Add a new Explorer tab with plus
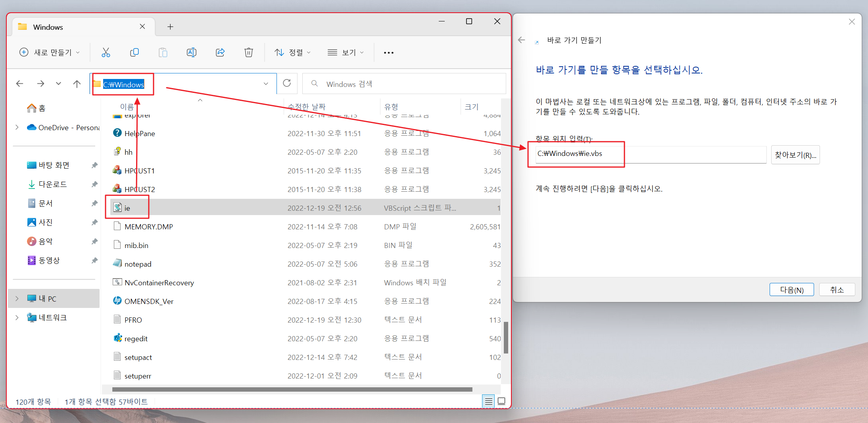Screen dimensions: 868x423 (170, 27)
